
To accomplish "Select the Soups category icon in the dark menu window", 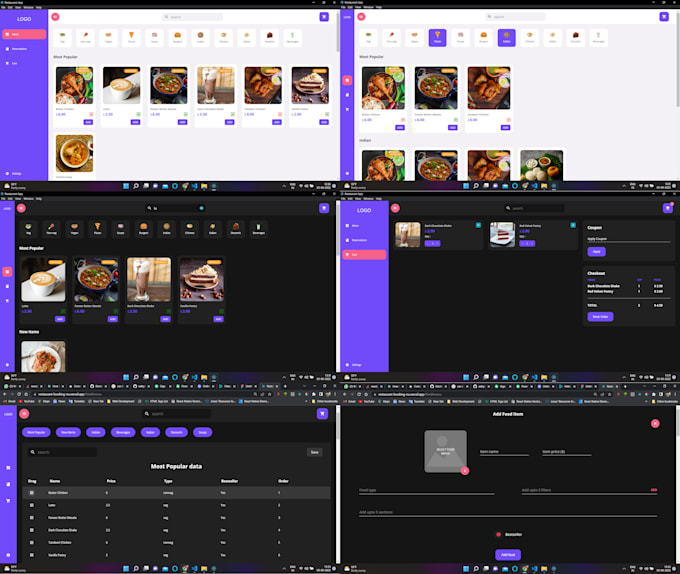I will click(121, 228).
